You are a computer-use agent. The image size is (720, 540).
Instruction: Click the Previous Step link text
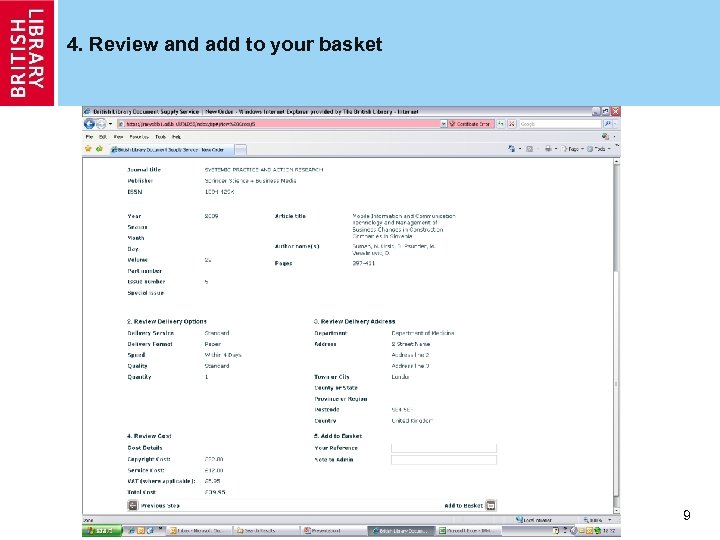pyautogui.click(x=160, y=506)
